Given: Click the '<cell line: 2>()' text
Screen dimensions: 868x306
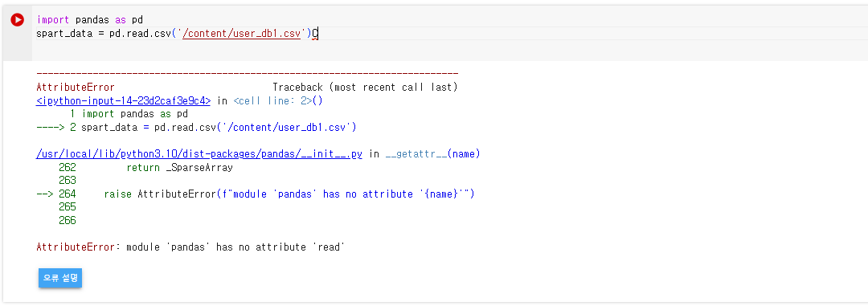Looking at the screenshot, I should click(278, 100).
